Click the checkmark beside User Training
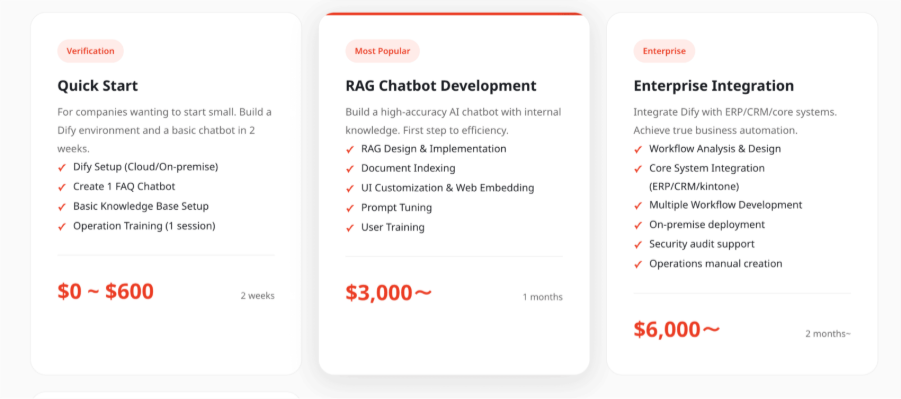The image size is (901, 399). click(x=350, y=228)
